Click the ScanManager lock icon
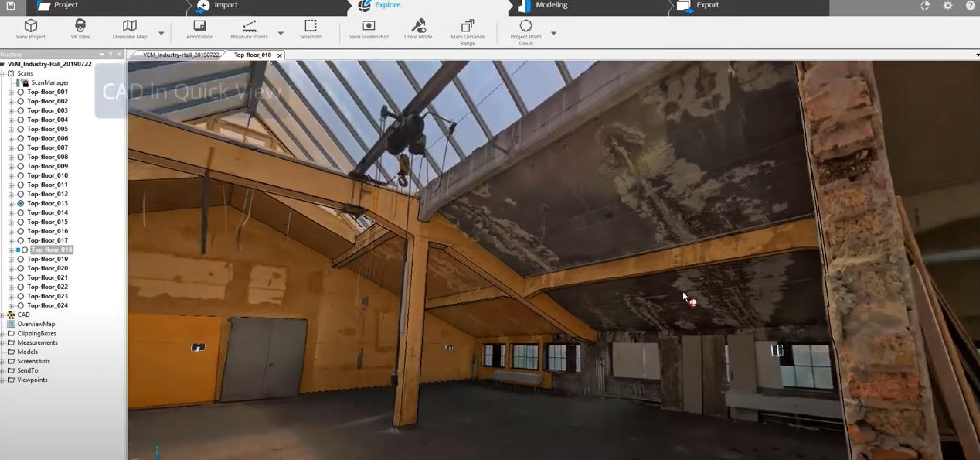This screenshot has height=460, width=980. point(26,83)
